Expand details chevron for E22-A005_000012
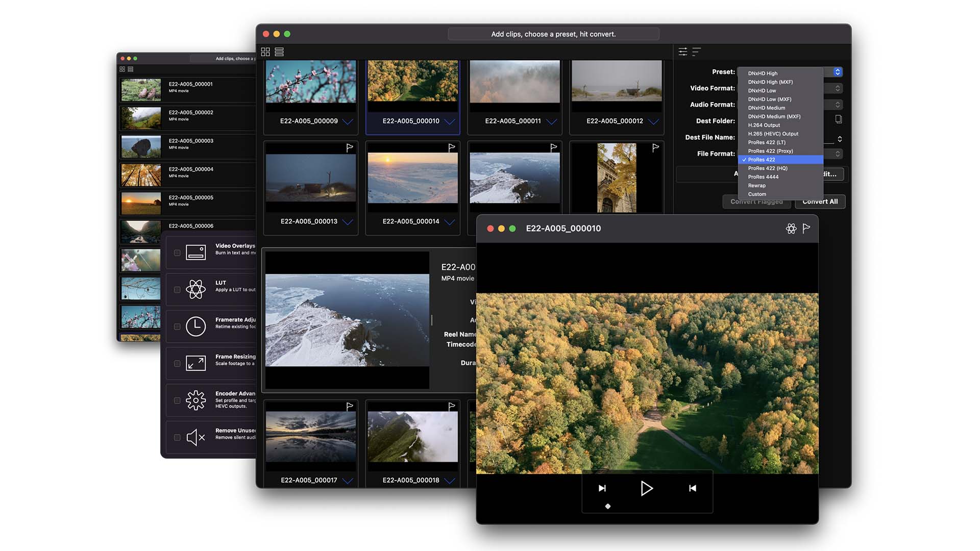This screenshot has width=980, height=551. coord(653,121)
